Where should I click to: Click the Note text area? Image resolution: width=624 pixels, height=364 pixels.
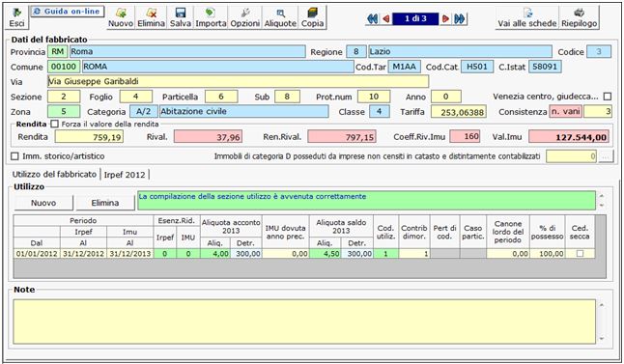click(x=304, y=322)
